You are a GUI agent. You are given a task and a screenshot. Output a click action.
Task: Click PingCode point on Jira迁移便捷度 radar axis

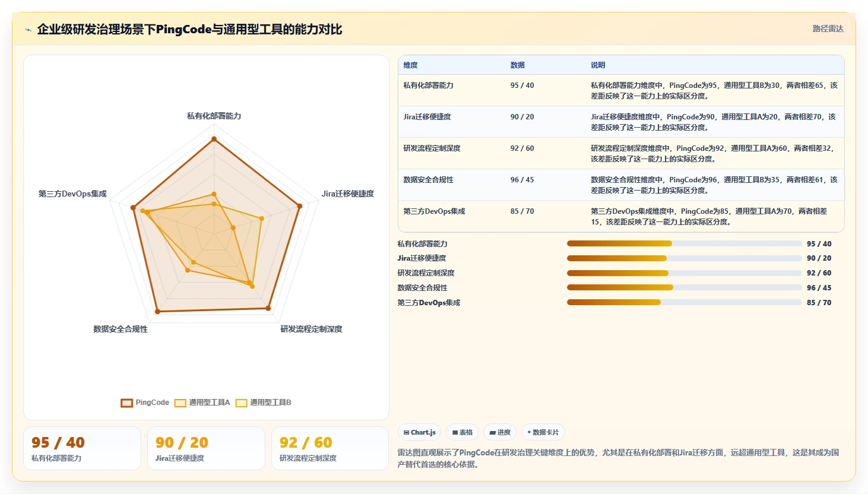click(x=300, y=206)
